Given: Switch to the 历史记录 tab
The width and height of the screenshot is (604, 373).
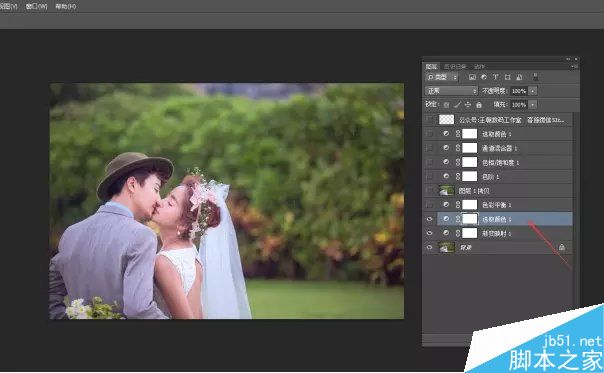Looking at the screenshot, I should 455,66.
